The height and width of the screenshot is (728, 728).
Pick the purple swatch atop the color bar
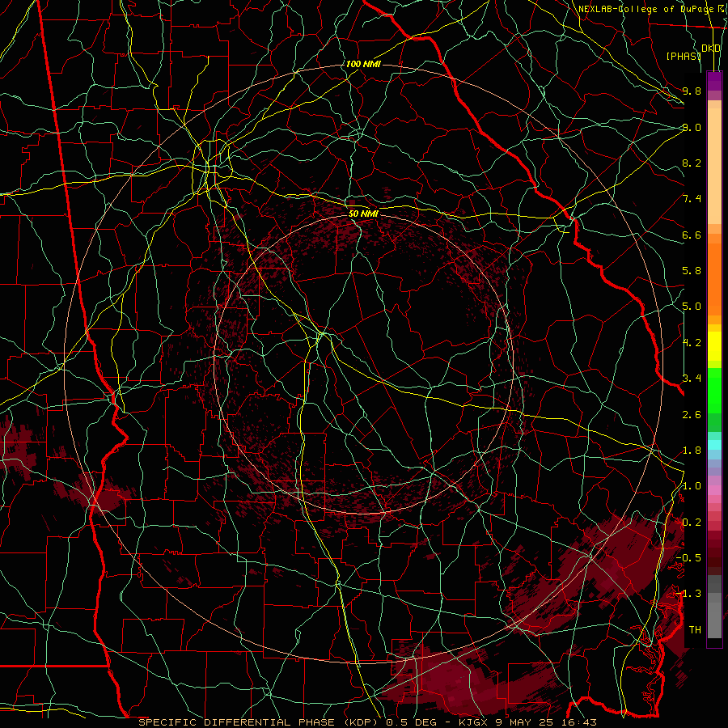714,81
